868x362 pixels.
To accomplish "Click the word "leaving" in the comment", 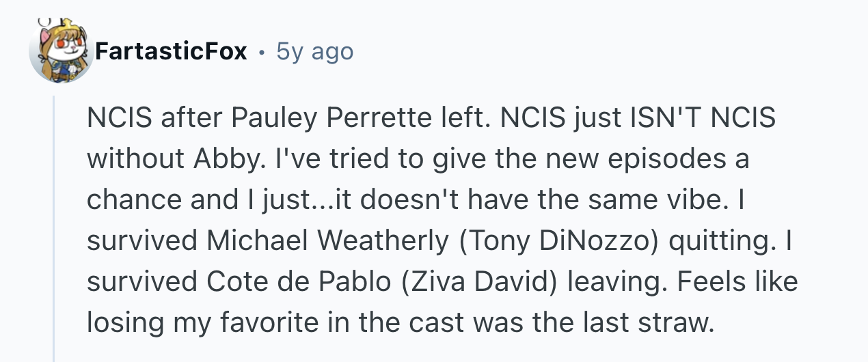I will pyautogui.click(x=616, y=282).
